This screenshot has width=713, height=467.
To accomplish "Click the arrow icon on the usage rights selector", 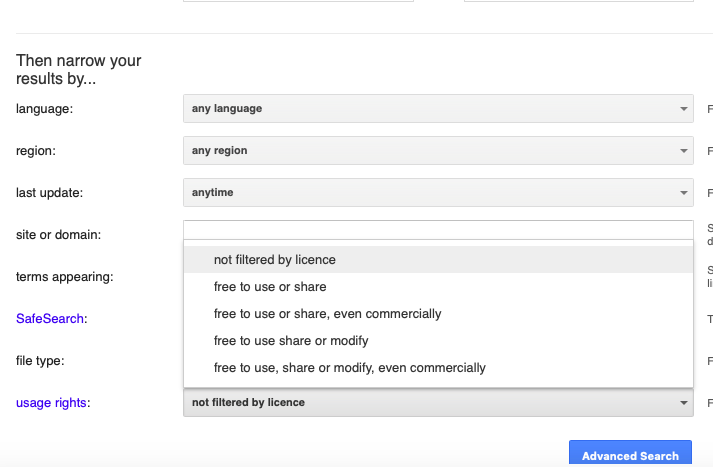I will (683, 403).
